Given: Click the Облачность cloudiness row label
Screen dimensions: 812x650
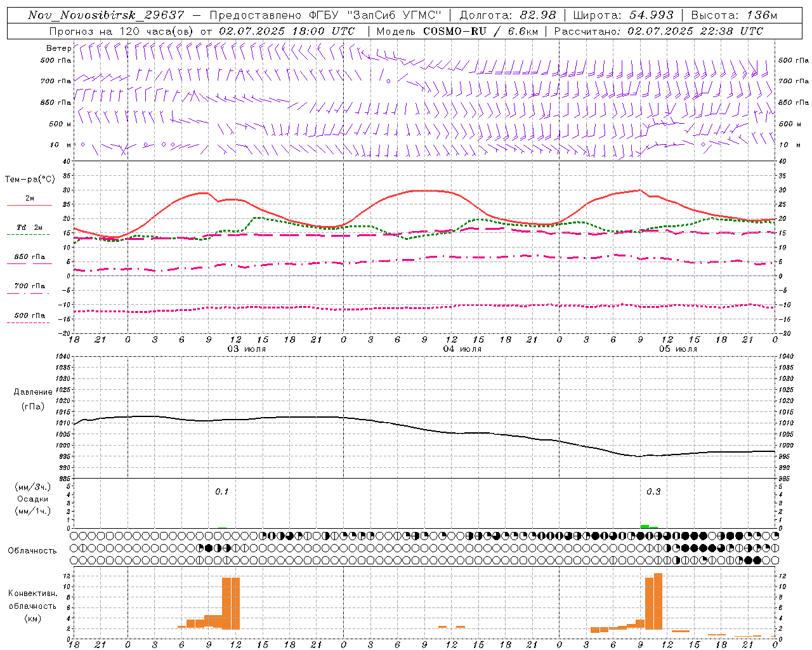Looking at the screenshot, I should 32,550.
